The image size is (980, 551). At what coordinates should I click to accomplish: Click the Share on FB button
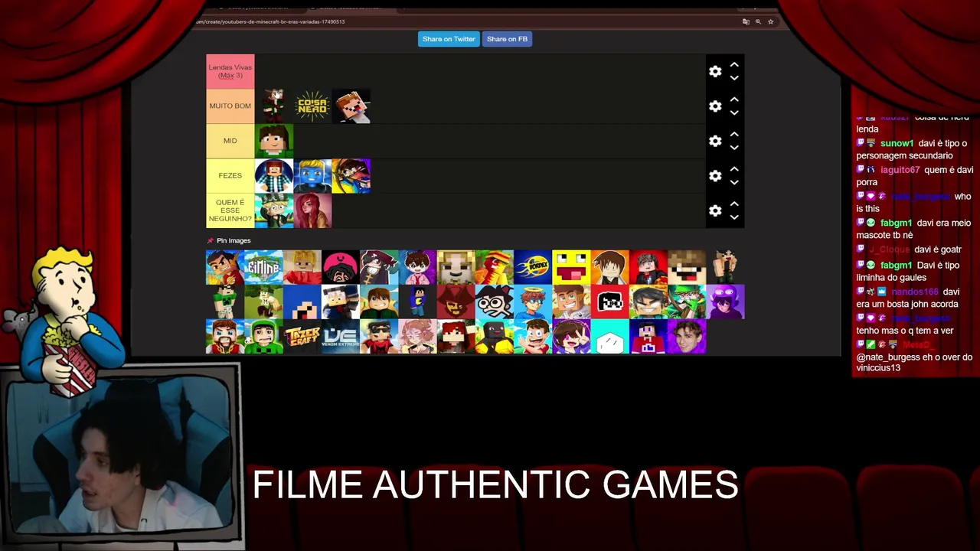coord(507,39)
